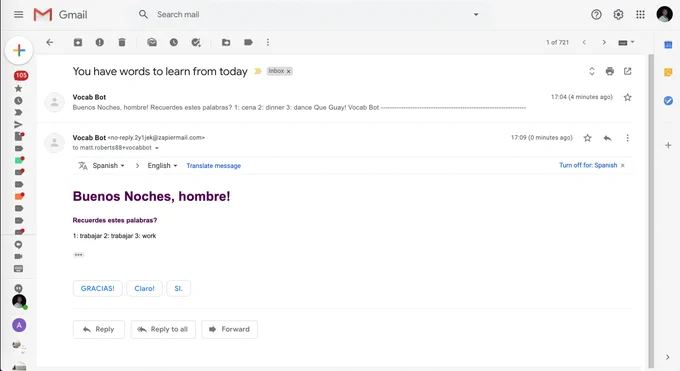Choose smart reply SI.
This screenshot has width=680, height=371.
tap(178, 288)
